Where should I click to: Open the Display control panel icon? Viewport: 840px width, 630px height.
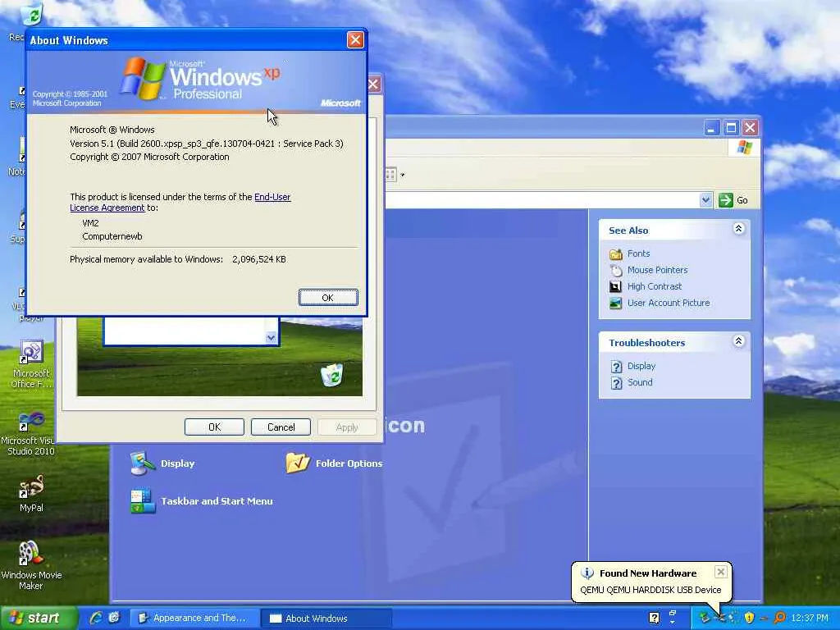pyautogui.click(x=142, y=463)
